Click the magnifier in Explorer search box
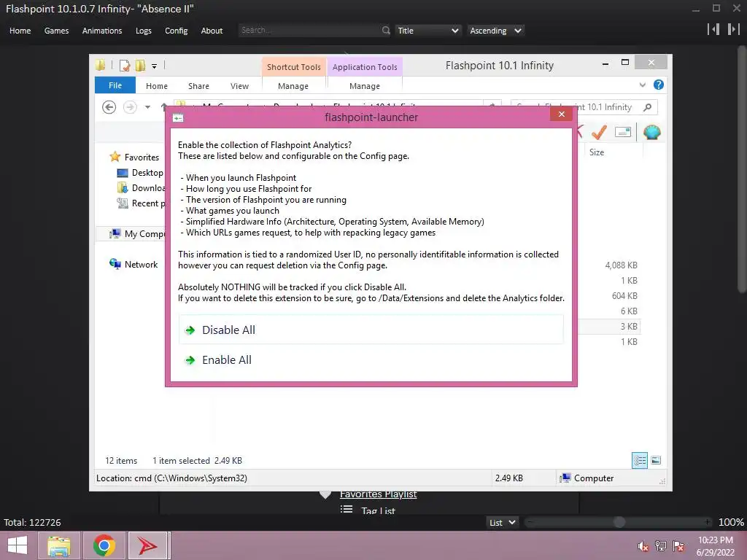747x560 pixels. click(x=647, y=107)
